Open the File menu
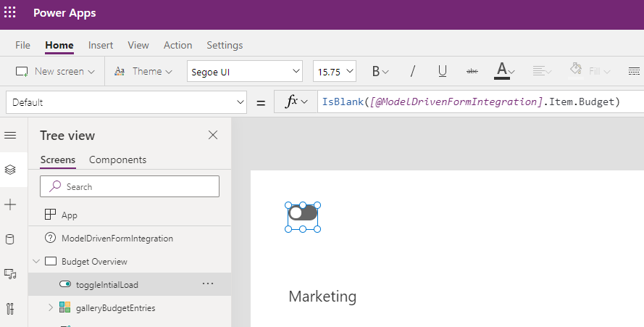 (x=22, y=45)
